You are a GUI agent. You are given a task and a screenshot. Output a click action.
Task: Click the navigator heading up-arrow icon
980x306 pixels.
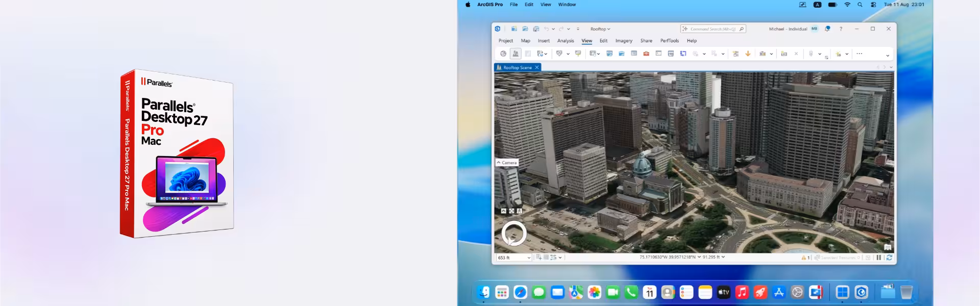click(504, 211)
